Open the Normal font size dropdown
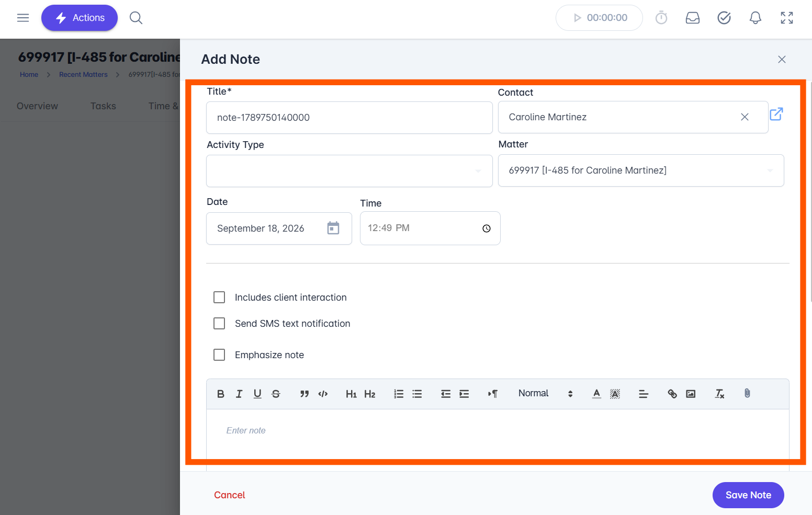The height and width of the screenshot is (515, 812). tap(546, 394)
